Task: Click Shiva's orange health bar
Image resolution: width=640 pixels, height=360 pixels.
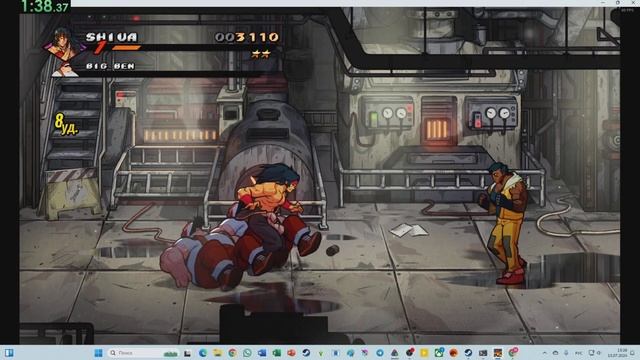Action: pyautogui.click(x=126, y=48)
